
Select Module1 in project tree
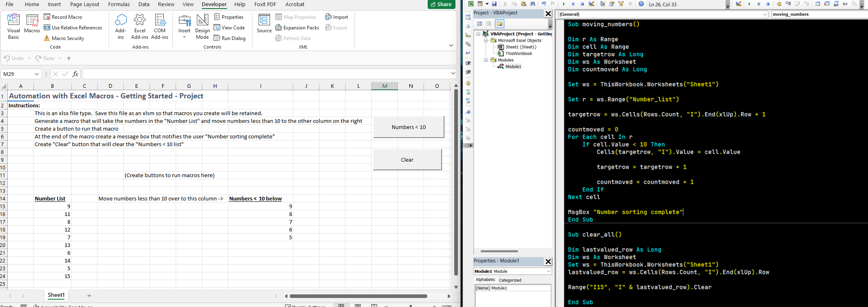tap(509, 67)
